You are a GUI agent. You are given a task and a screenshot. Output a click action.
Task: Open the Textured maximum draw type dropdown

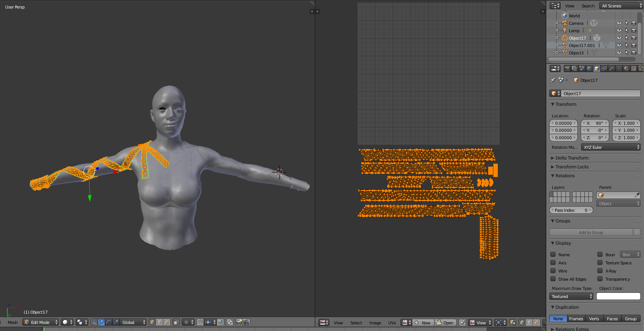571,296
